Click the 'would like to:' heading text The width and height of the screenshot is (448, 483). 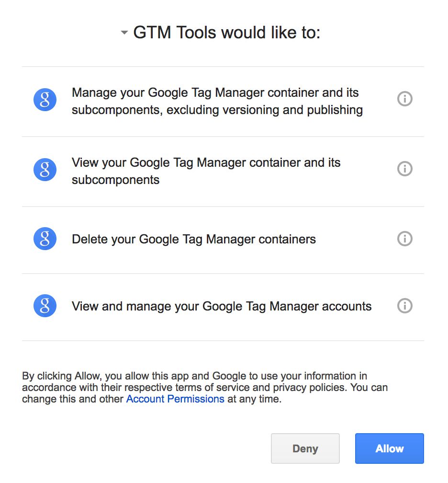click(271, 33)
